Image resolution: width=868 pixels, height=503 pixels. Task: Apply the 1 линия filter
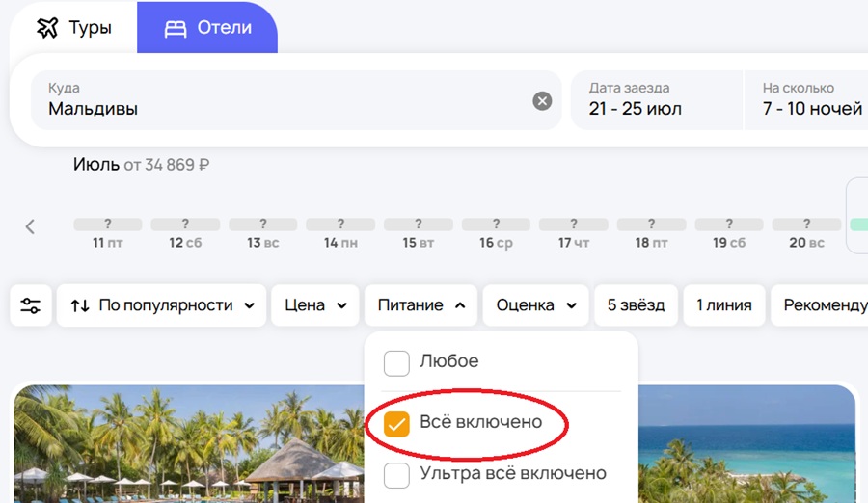[x=724, y=305]
